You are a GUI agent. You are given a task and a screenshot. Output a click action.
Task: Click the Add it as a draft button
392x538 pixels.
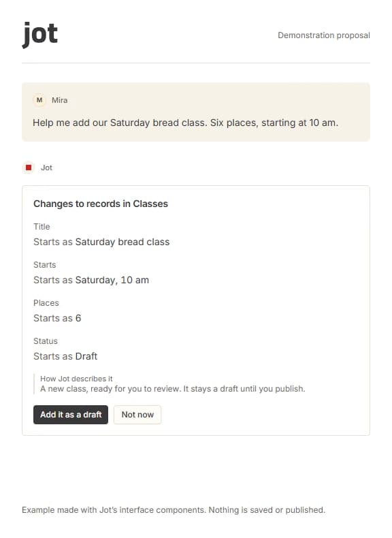71,415
